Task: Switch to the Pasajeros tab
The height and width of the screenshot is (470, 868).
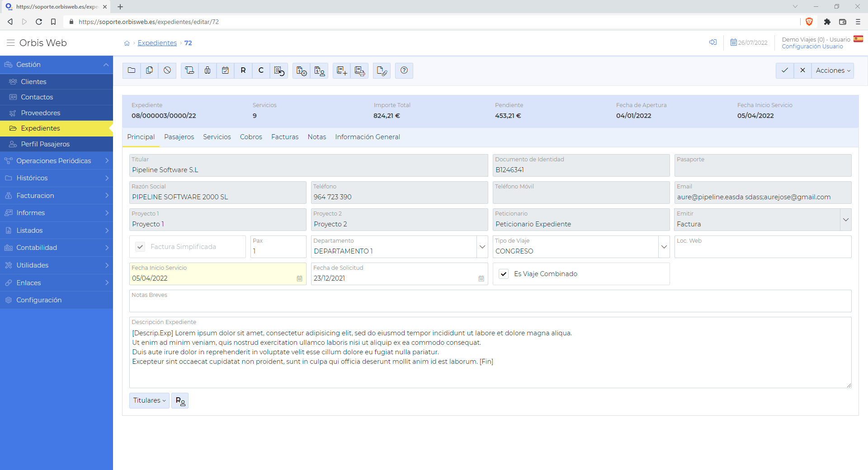Action: [179, 137]
